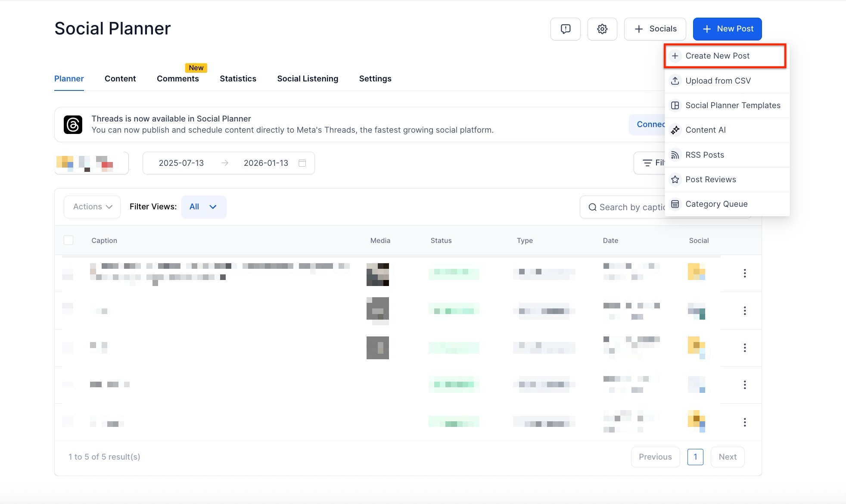Open the Social Listening tab

coord(308,78)
